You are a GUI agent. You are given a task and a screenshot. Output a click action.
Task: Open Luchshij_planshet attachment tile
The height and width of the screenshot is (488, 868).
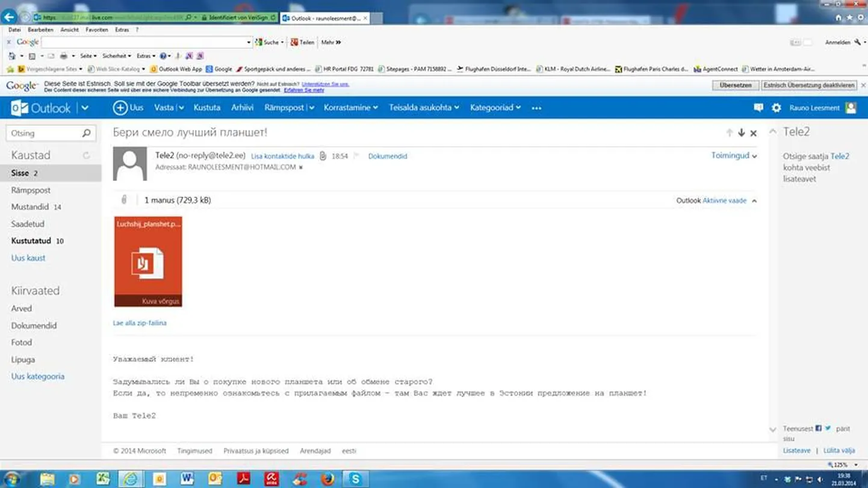coord(148,262)
